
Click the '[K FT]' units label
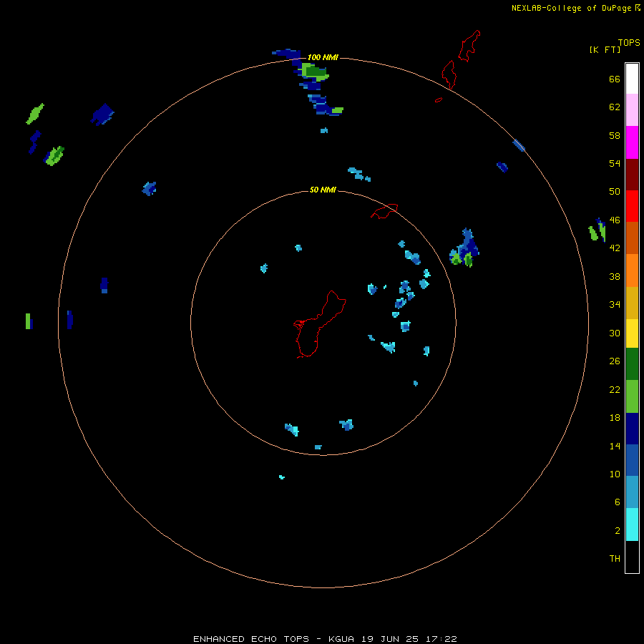coord(605,49)
